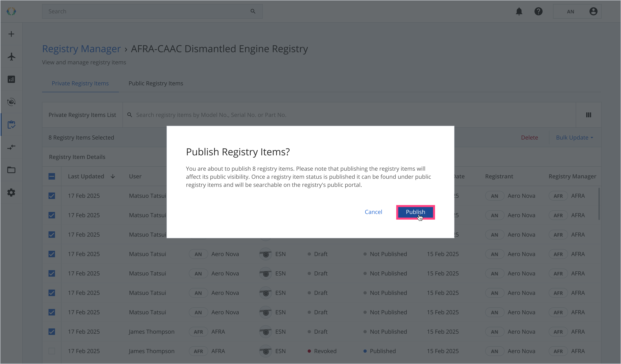Image resolution: width=621 pixels, height=364 pixels.
Task: Switch to Public Registry Items tab
Action: coord(156,83)
